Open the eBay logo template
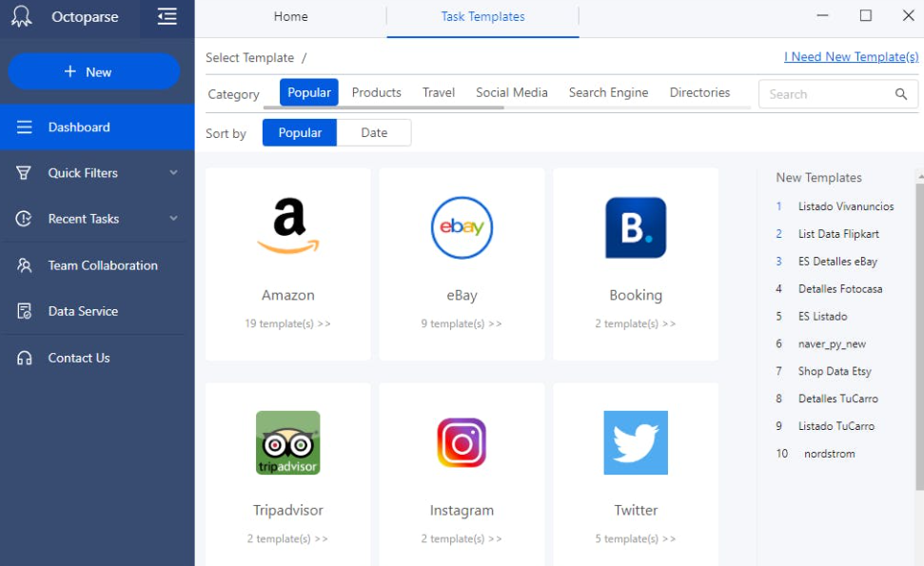The height and width of the screenshot is (566, 924). pyautogui.click(x=462, y=227)
